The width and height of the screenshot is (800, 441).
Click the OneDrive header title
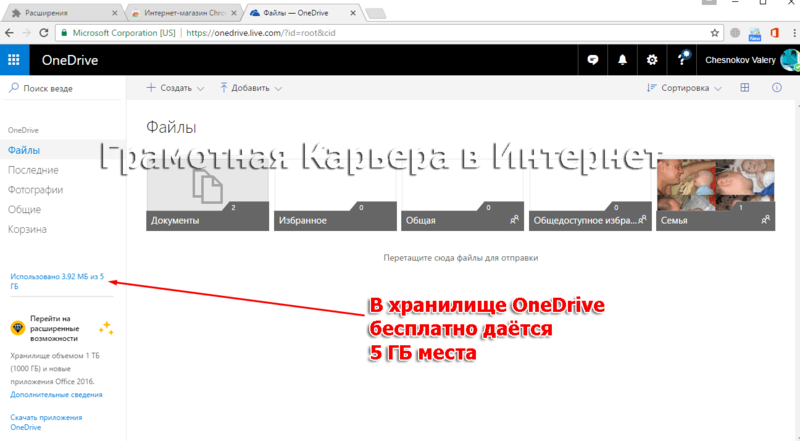click(70, 60)
